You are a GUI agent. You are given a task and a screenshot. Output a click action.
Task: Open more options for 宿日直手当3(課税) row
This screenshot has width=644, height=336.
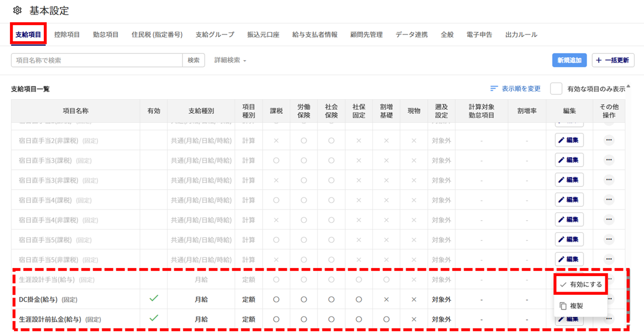[x=609, y=160]
